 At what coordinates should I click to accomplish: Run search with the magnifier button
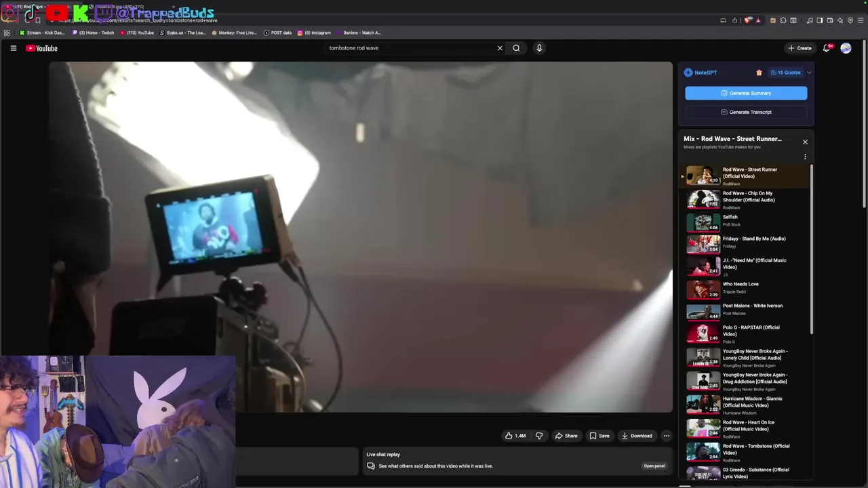pyautogui.click(x=516, y=48)
